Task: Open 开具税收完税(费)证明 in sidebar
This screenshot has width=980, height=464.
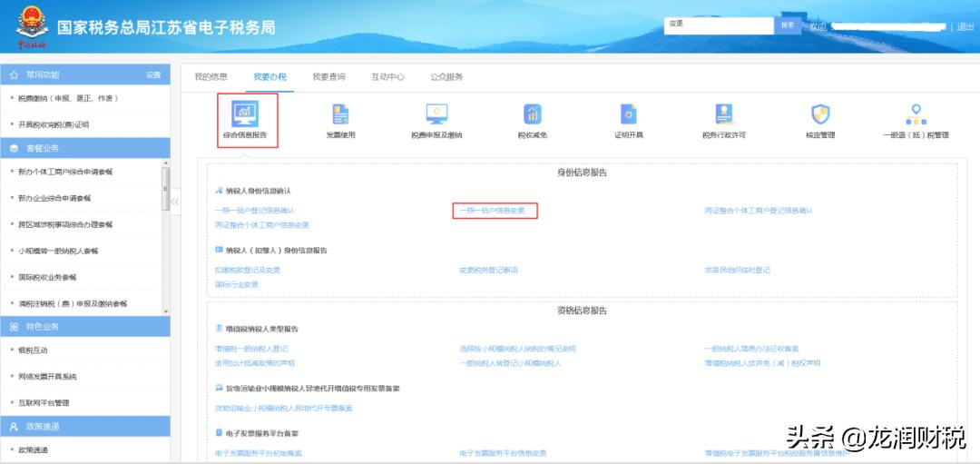Action: [x=54, y=124]
